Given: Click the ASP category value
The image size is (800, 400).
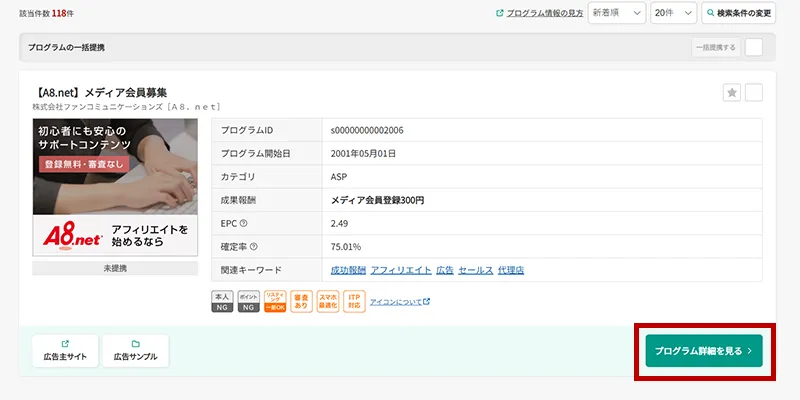Looking at the screenshot, I should 338,177.
